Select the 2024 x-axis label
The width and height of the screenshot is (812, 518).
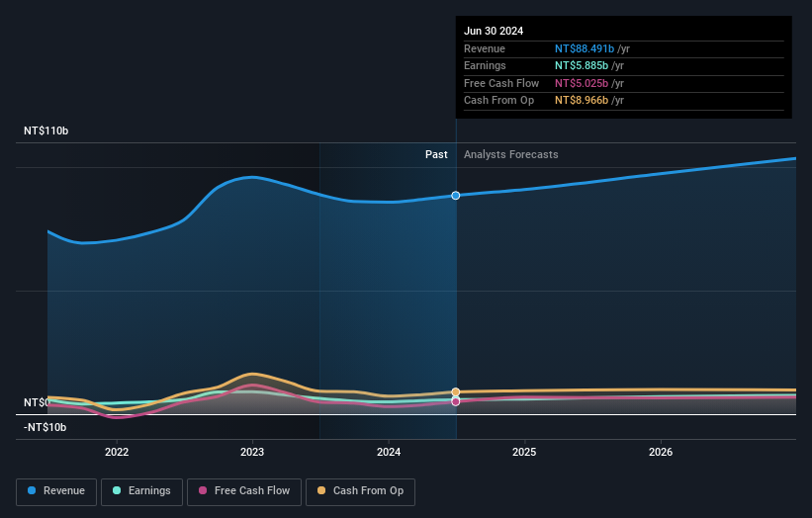tap(389, 452)
